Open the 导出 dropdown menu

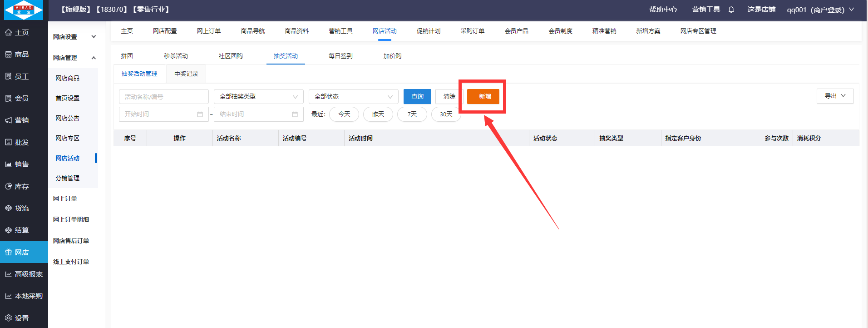(x=835, y=96)
